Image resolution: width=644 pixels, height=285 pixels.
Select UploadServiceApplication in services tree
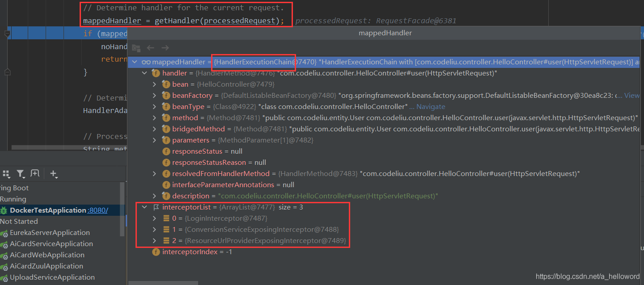point(52,277)
